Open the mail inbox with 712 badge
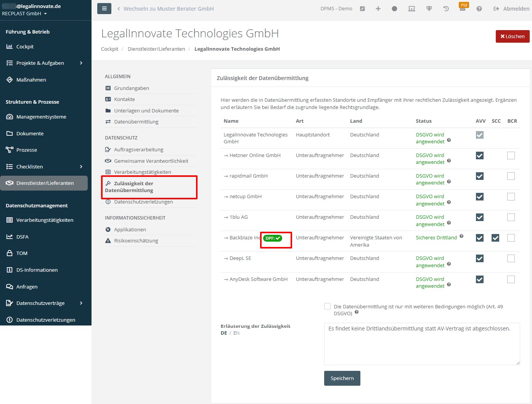Viewport: 532px width, 404px height. pyautogui.click(x=462, y=9)
